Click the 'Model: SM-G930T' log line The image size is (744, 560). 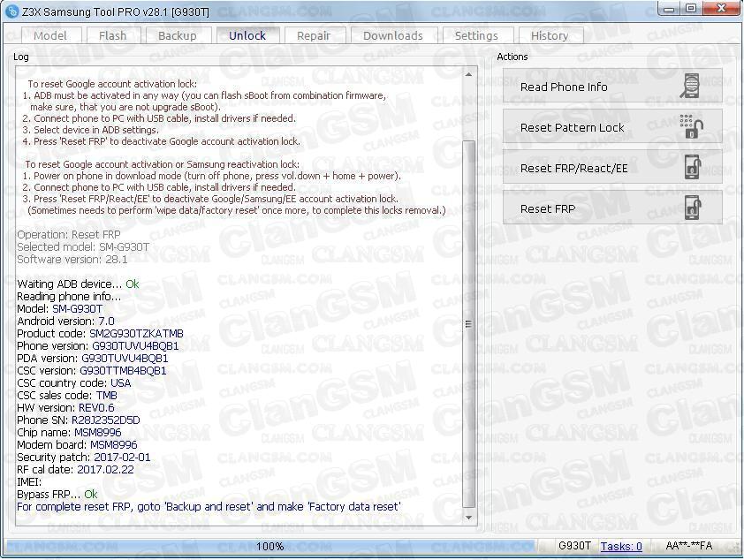tap(59, 309)
